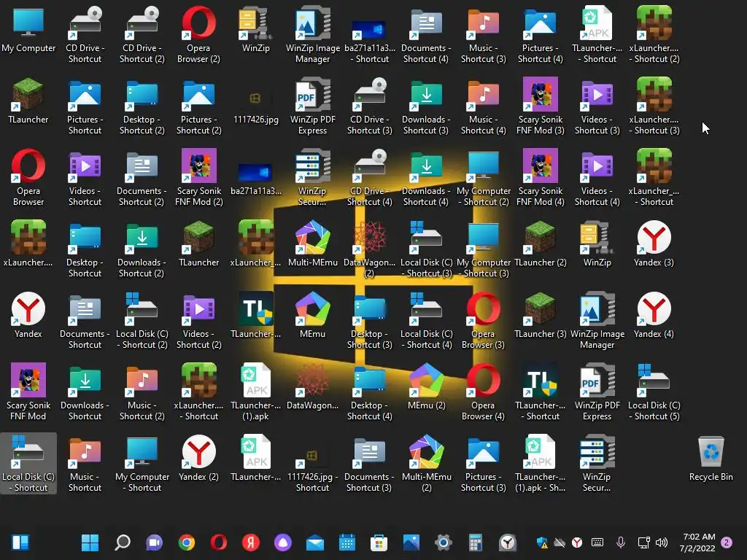The width and height of the screenshot is (747, 560).
Task: Click the 1117426.jpg file icon
Action: tap(256, 102)
